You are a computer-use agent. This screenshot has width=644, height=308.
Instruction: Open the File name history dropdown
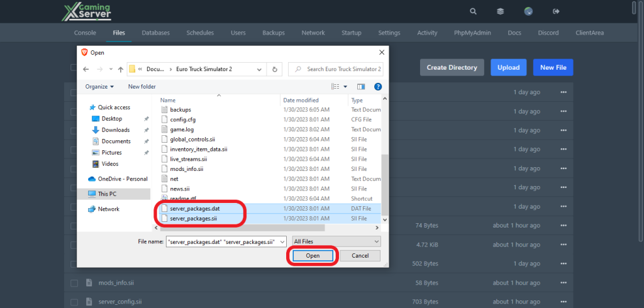(x=282, y=242)
